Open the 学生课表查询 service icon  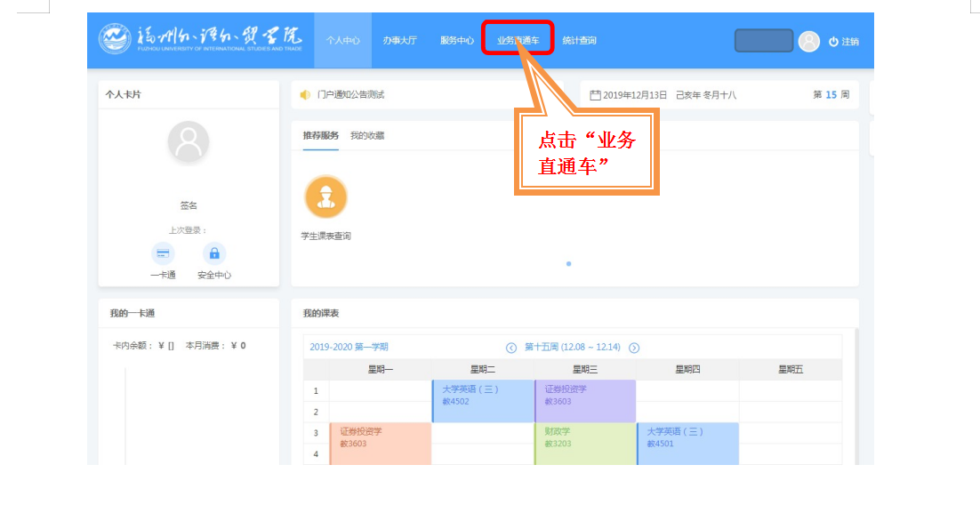coord(325,196)
